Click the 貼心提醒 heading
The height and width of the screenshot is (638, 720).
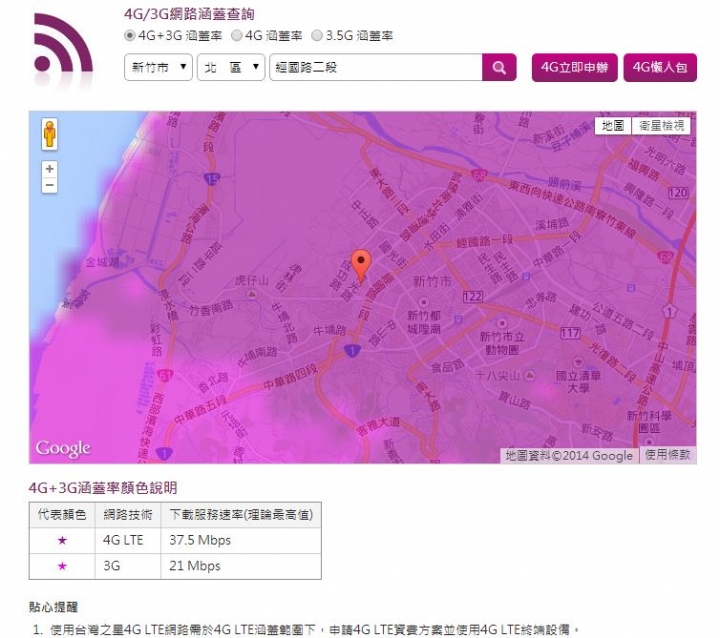coord(53,606)
